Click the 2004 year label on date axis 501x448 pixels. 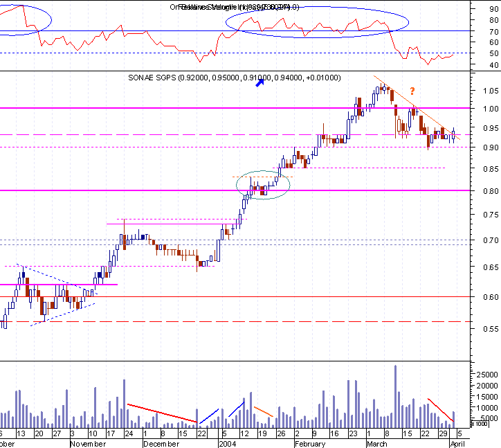point(227,444)
